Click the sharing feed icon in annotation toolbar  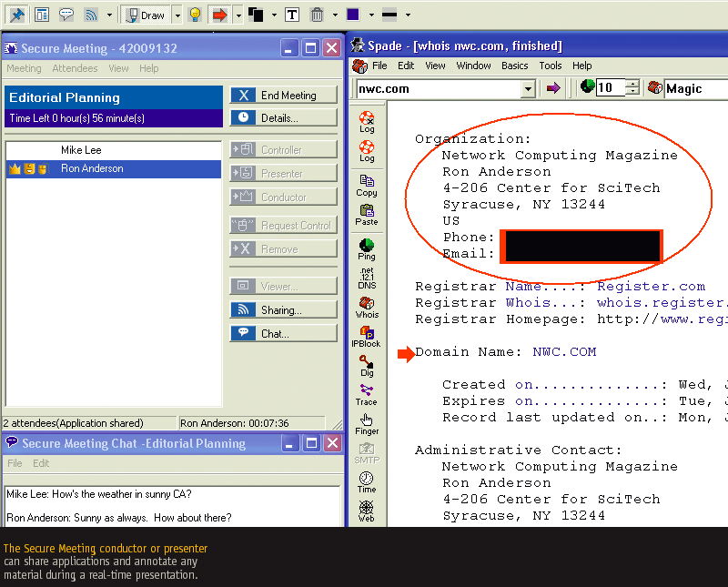tap(91, 15)
